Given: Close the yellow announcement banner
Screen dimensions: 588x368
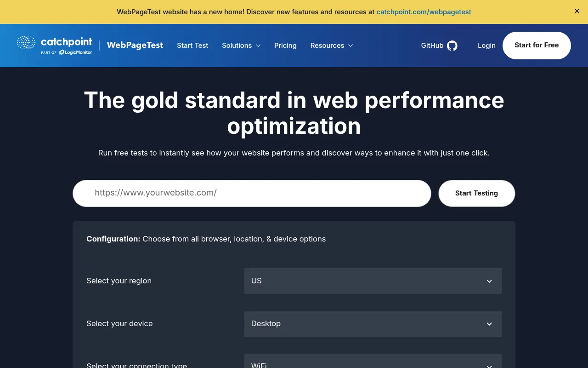Looking at the screenshot, I should point(577,11).
